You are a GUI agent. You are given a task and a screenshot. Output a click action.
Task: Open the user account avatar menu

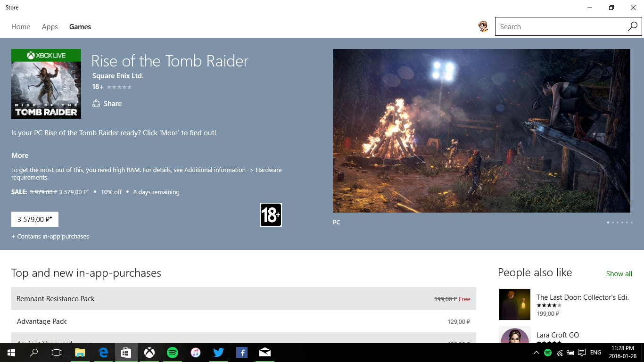click(x=483, y=27)
